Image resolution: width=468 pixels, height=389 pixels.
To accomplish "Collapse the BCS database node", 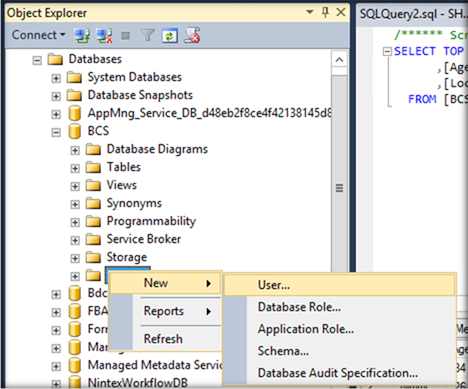I will [56, 132].
